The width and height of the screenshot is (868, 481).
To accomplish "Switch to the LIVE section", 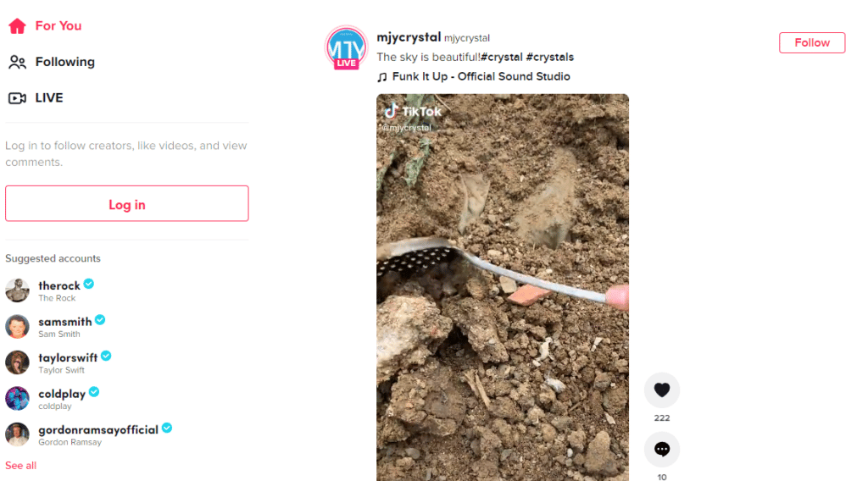I will (48, 98).
